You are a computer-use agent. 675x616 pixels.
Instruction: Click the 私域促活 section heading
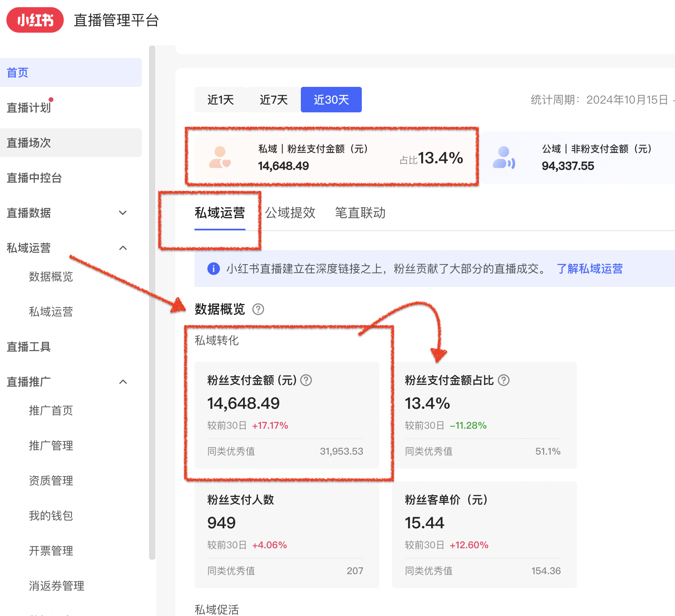(x=217, y=610)
